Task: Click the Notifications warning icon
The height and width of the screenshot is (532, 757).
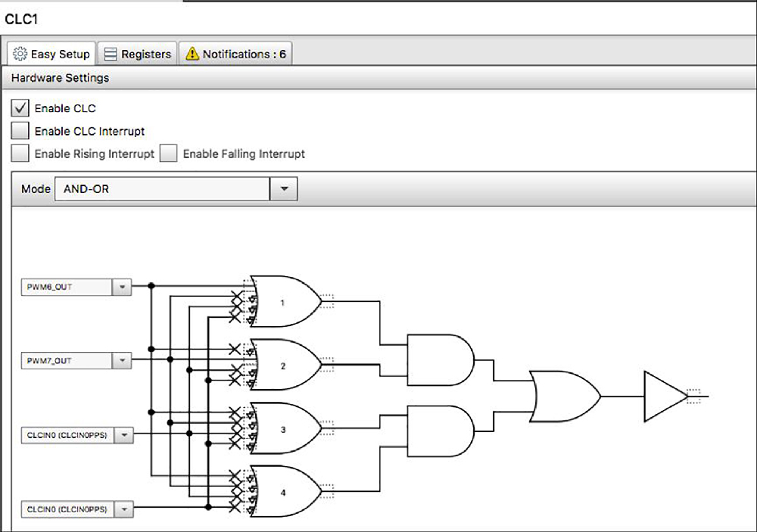Action: pos(192,54)
